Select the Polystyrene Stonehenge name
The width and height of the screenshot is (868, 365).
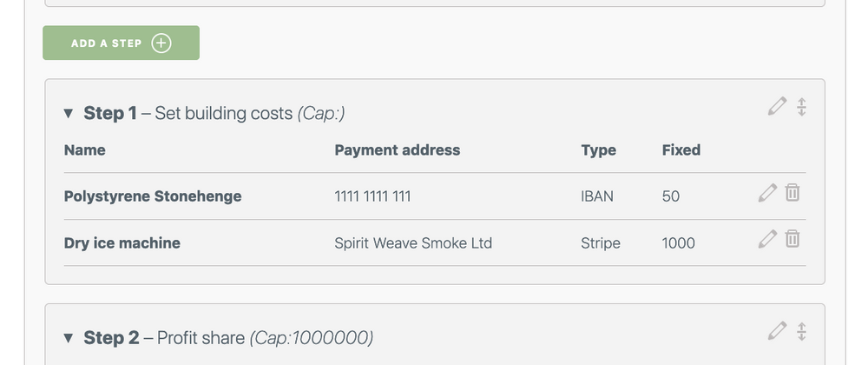pyautogui.click(x=153, y=196)
